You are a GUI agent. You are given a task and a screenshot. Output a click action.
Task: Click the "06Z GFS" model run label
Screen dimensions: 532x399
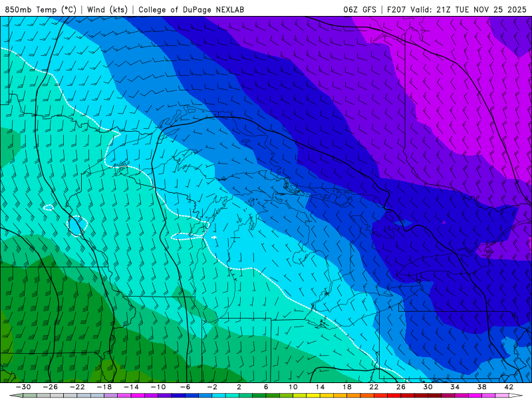pyautogui.click(x=360, y=9)
